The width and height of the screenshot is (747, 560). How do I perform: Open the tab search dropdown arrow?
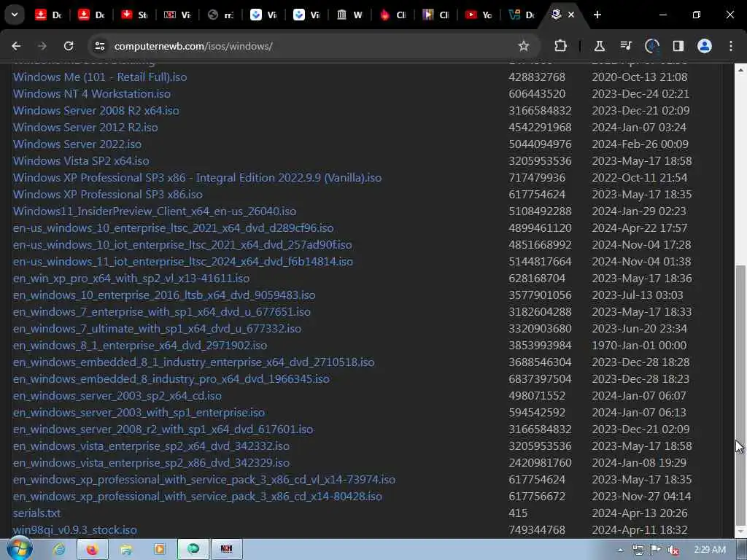[x=15, y=15]
